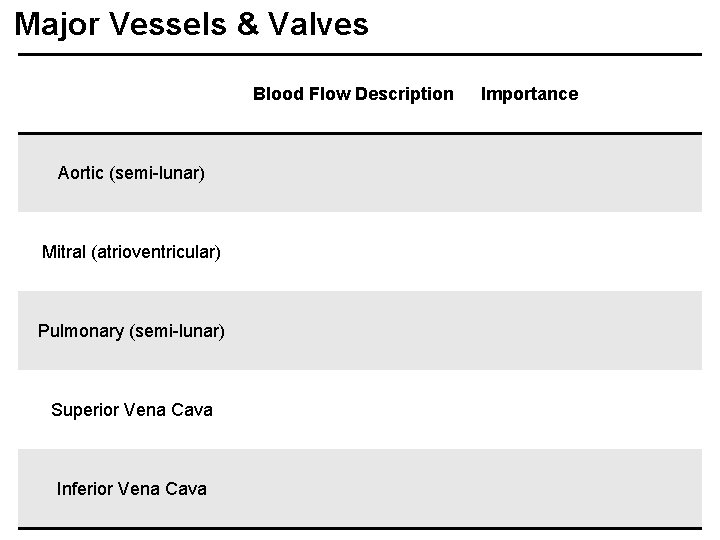The height and width of the screenshot is (540, 720).
Task: Click Inferior Vena Cava's Blood Flow Description cell
Action: [x=353, y=489]
